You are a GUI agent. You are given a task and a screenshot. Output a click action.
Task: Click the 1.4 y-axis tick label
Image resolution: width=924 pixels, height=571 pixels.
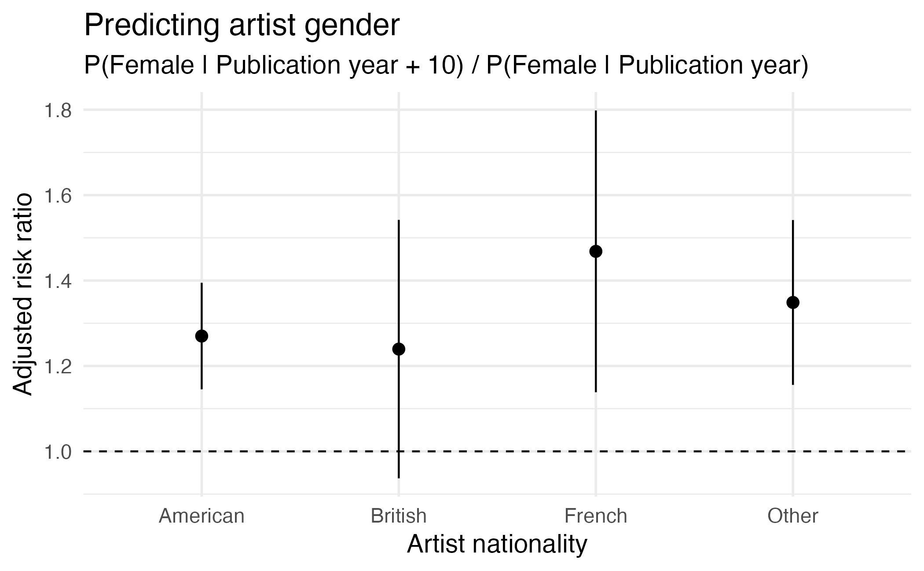58,280
